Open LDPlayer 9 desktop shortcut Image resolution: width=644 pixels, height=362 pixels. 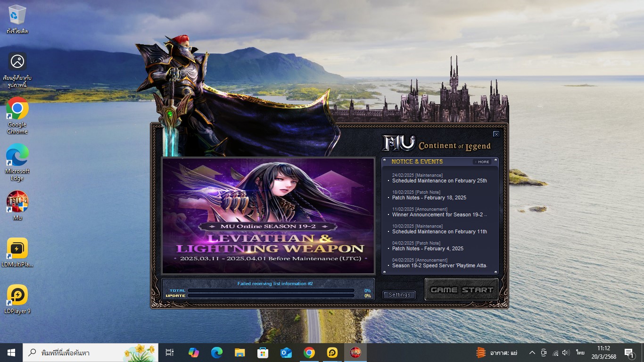pyautogui.click(x=17, y=299)
